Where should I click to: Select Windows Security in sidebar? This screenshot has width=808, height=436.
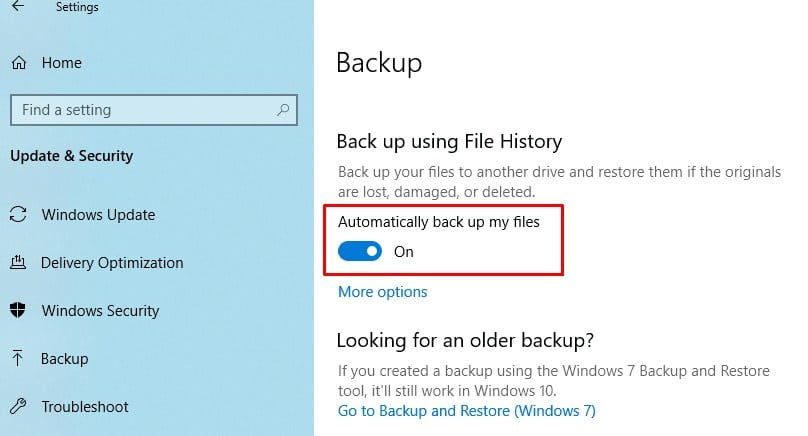(x=100, y=310)
